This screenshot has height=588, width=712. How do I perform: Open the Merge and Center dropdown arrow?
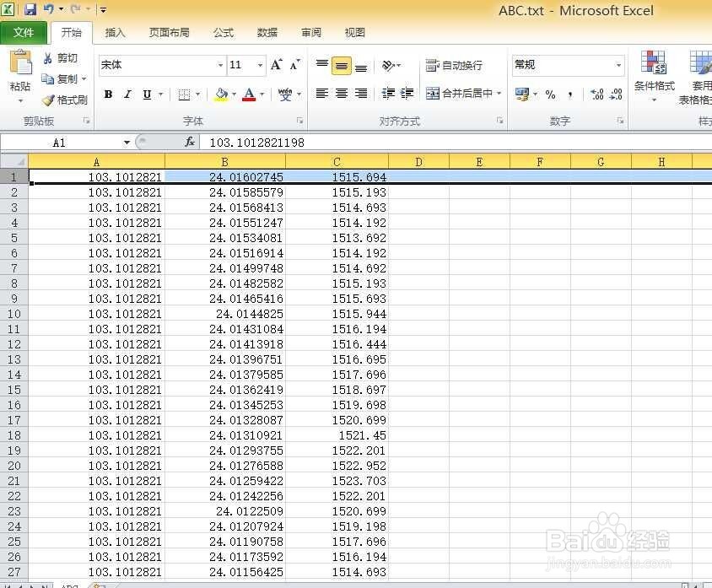(x=499, y=94)
